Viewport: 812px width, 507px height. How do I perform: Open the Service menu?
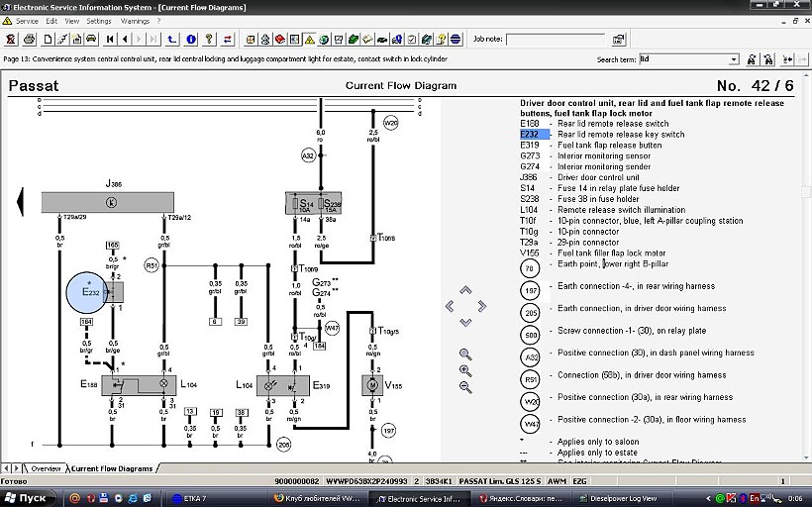pyautogui.click(x=27, y=21)
